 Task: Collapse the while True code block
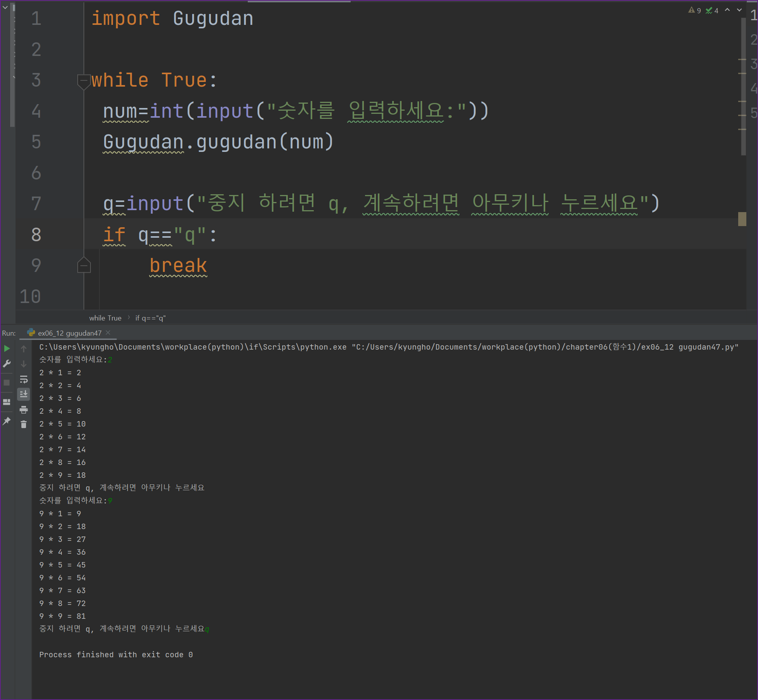point(83,81)
